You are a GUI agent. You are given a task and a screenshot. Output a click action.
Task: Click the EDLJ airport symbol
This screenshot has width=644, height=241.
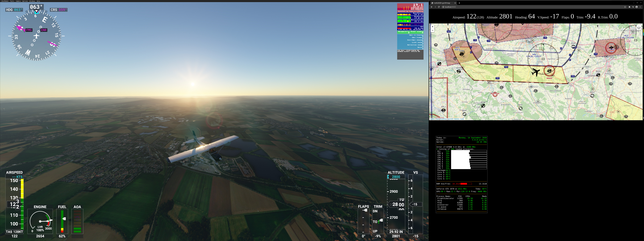[444, 110]
